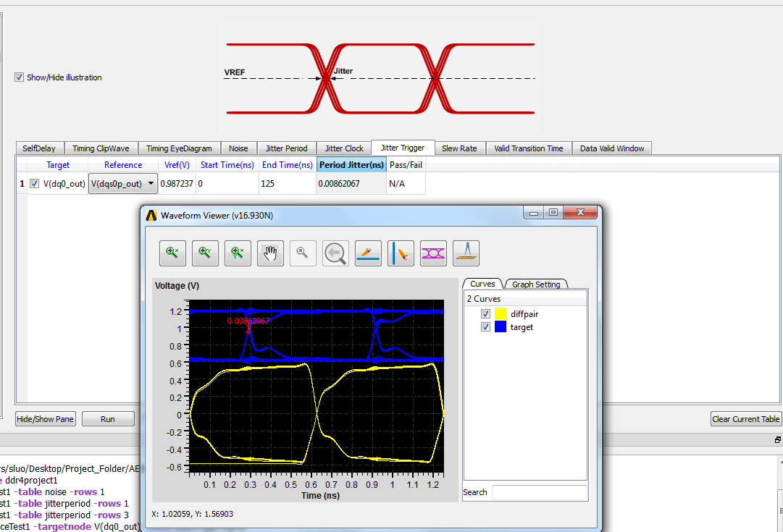Click the Clear Current Table button
Viewport: 783px width, 532px height.
(745, 419)
